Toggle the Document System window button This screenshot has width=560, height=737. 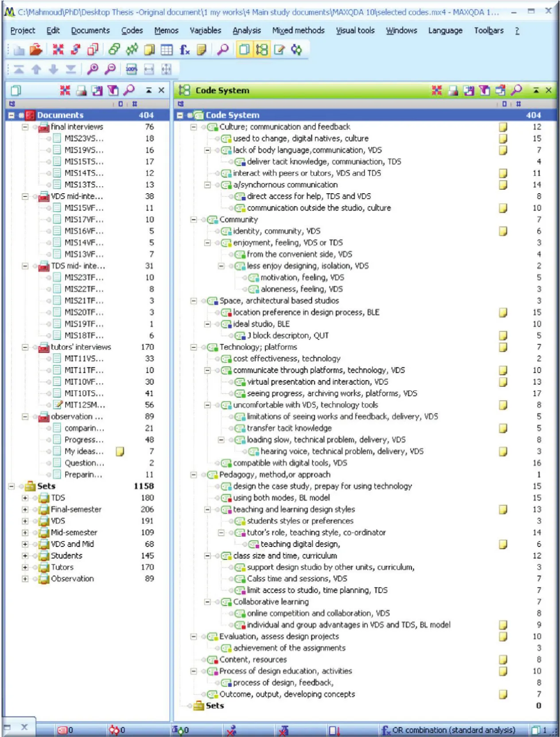pyautogui.click(x=244, y=50)
